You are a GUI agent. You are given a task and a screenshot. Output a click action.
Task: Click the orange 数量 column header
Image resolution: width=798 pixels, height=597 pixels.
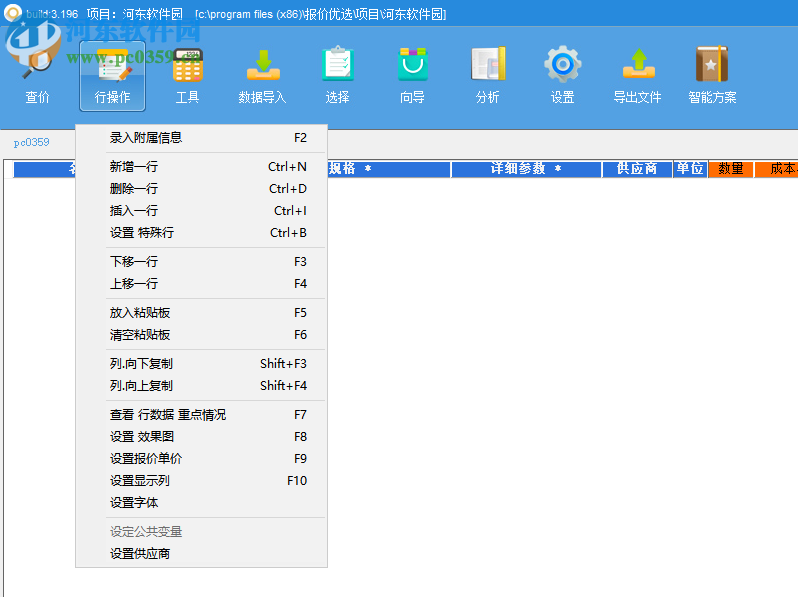tap(730, 168)
